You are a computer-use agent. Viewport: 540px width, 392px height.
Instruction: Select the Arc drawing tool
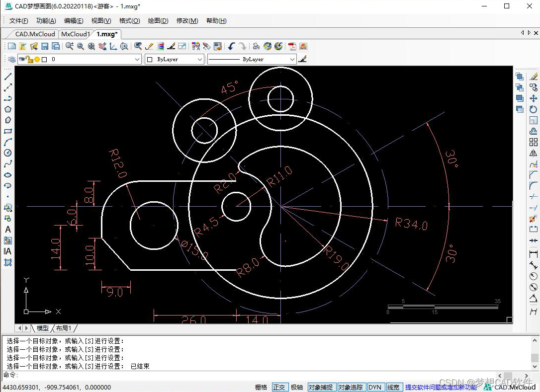point(8,142)
